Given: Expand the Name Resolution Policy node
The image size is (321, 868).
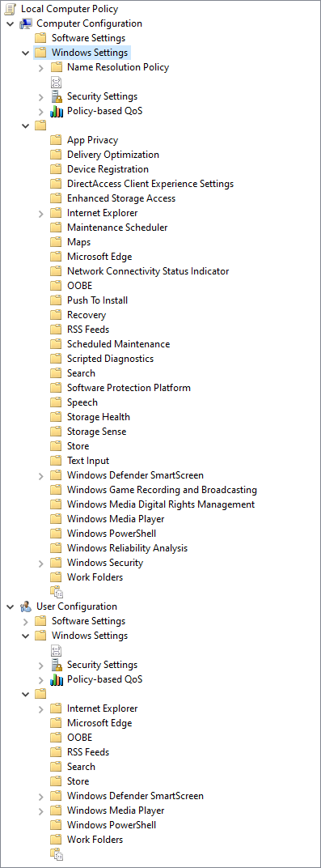Looking at the screenshot, I should pyautogui.click(x=41, y=67).
